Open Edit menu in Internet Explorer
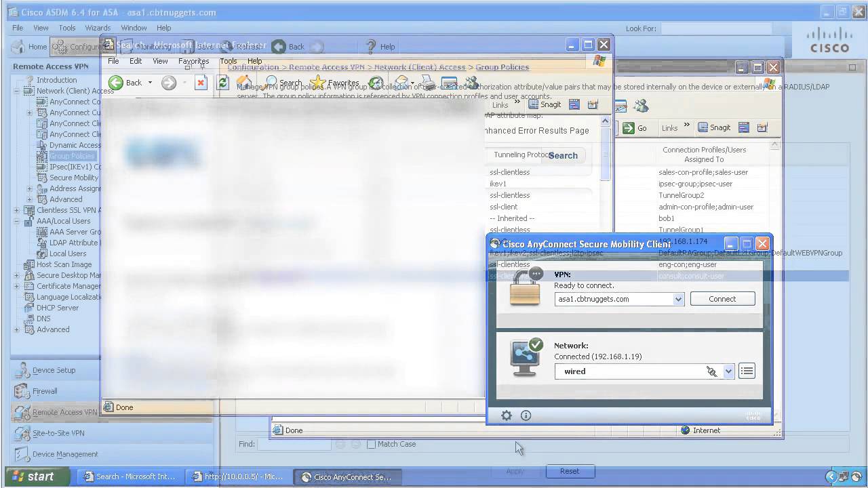 pos(136,61)
